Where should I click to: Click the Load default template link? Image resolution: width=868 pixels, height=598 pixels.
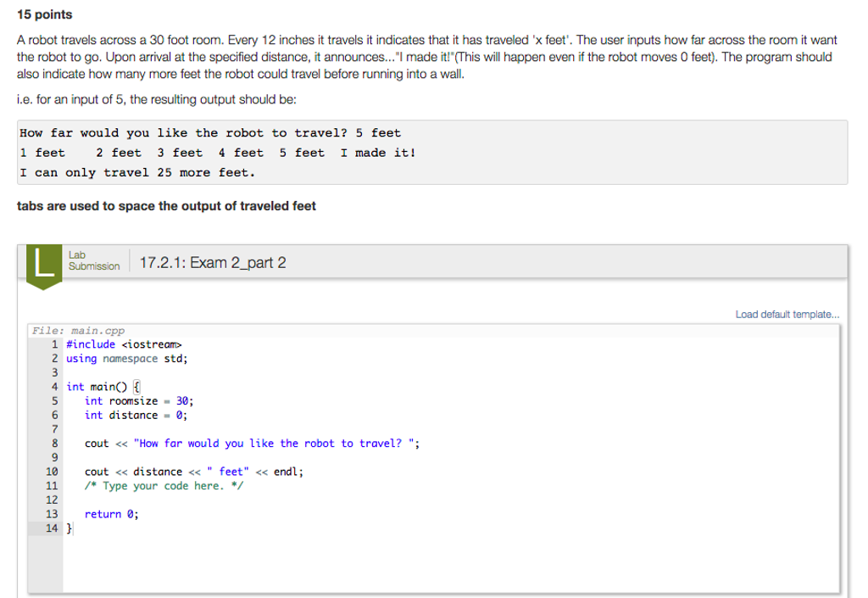[x=787, y=314]
